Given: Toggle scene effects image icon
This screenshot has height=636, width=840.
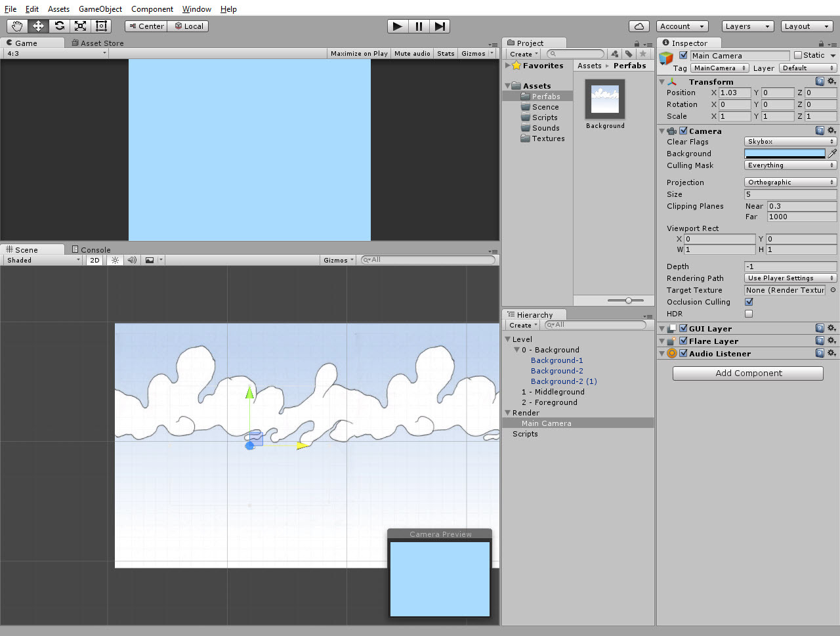Looking at the screenshot, I should 150,261.
